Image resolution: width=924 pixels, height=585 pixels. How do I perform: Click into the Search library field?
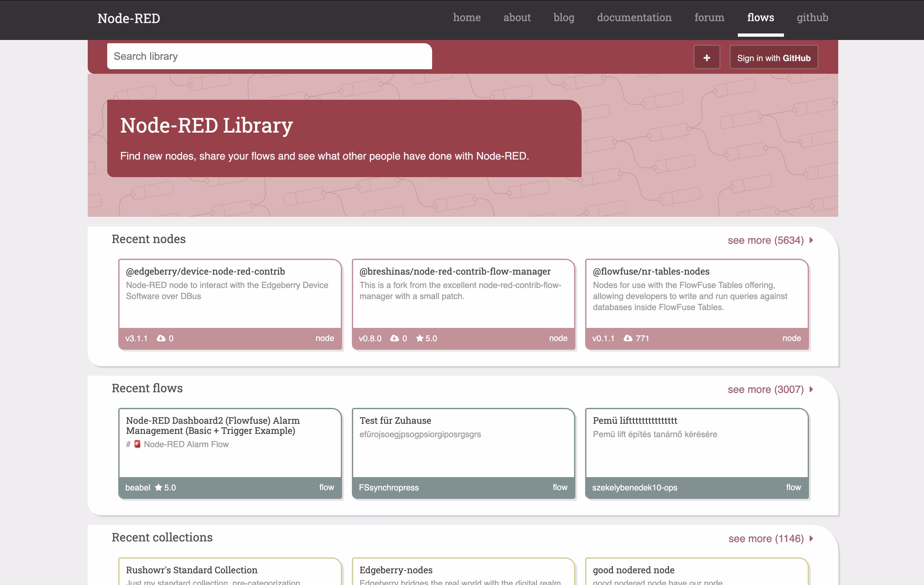coord(269,57)
